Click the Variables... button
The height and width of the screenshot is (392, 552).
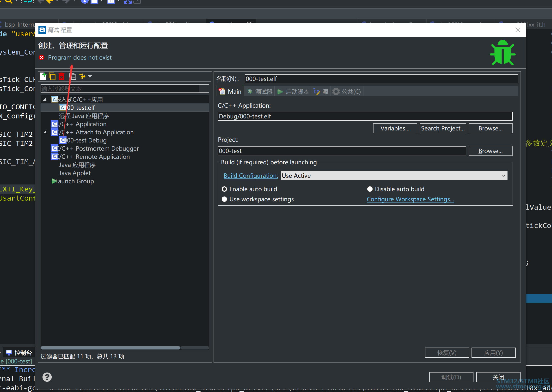pyautogui.click(x=395, y=129)
